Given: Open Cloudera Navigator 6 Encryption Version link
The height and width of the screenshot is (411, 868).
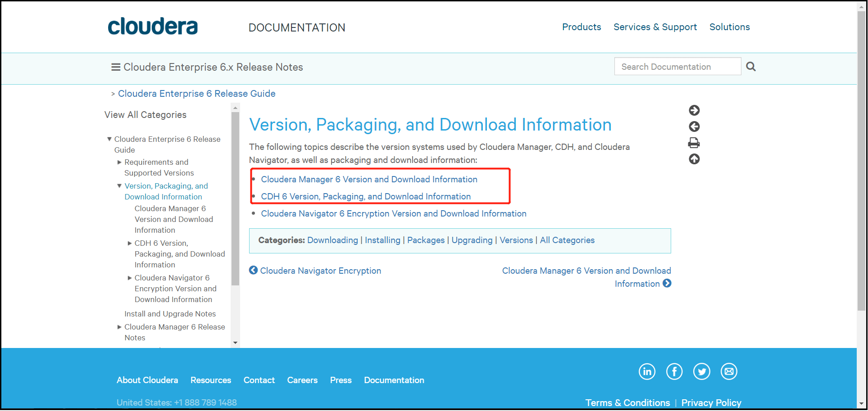Looking at the screenshot, I should click(x=394, y=213).
